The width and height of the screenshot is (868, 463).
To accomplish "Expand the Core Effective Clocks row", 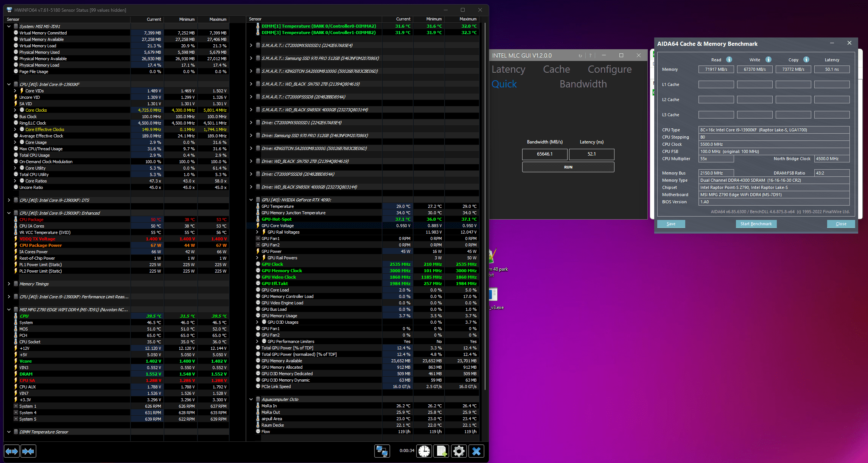I will (x=15, y=129).
